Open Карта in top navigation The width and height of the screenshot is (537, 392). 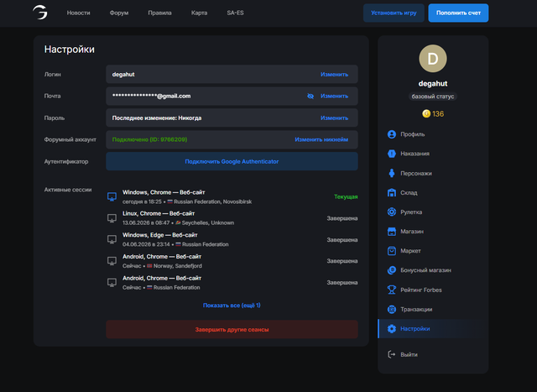(199, 13)
